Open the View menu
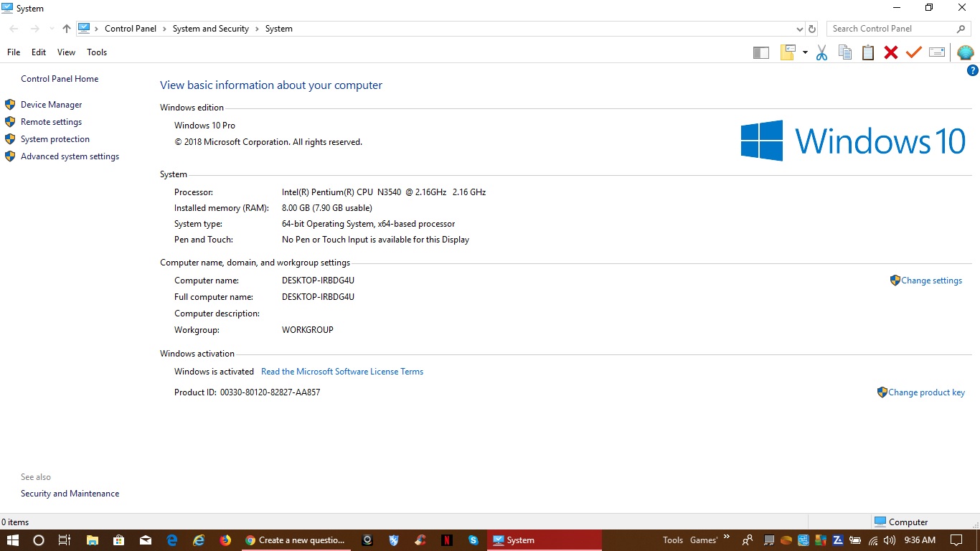The width and height of the screenshot is (980, 551). coord(66,52)
